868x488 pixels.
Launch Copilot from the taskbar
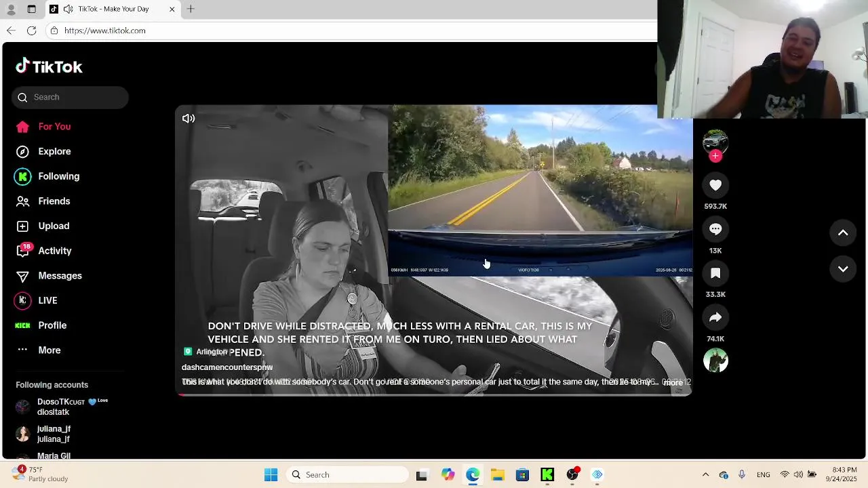[x=448, y=474]
